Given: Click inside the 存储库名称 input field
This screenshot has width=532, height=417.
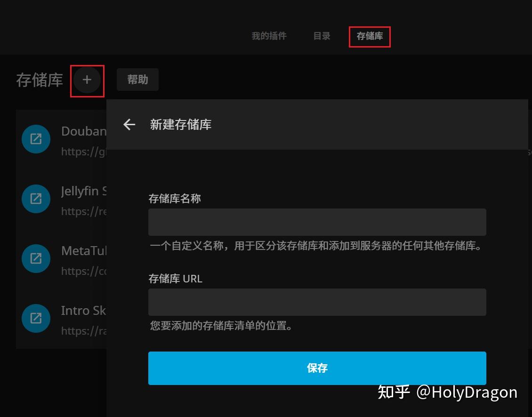Looking at the screenshot, I should pos(316,222).
